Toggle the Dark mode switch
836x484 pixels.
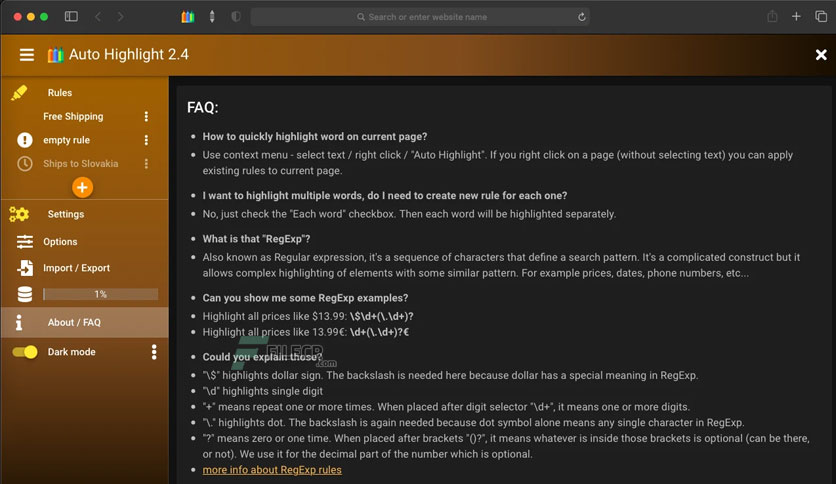pyautogui.click(x=25, y=352)
